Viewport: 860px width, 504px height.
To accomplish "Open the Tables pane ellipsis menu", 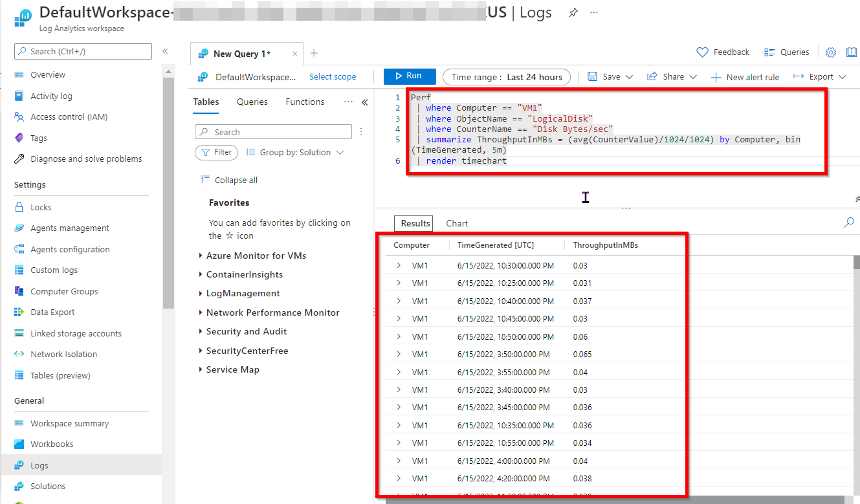I will click(348, 102).
